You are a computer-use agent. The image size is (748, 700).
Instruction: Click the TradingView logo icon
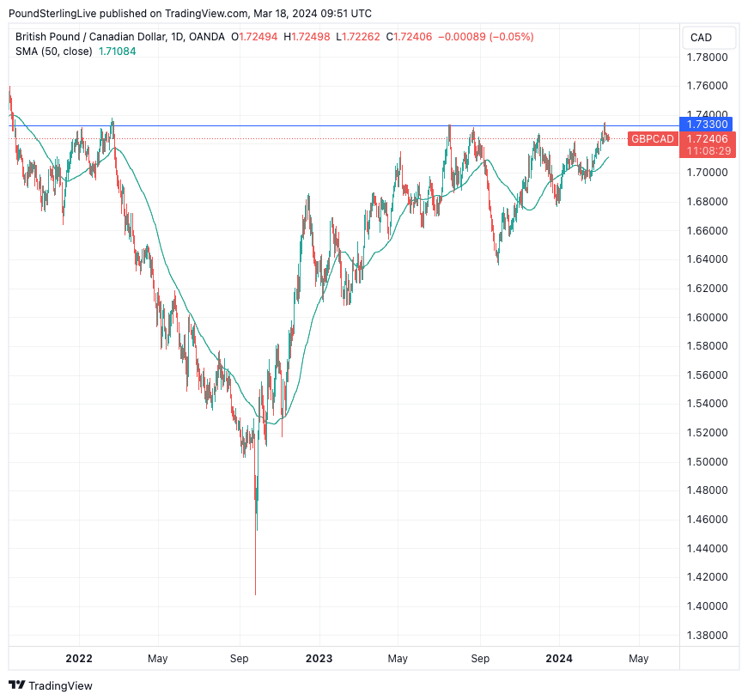pos(16,685)
